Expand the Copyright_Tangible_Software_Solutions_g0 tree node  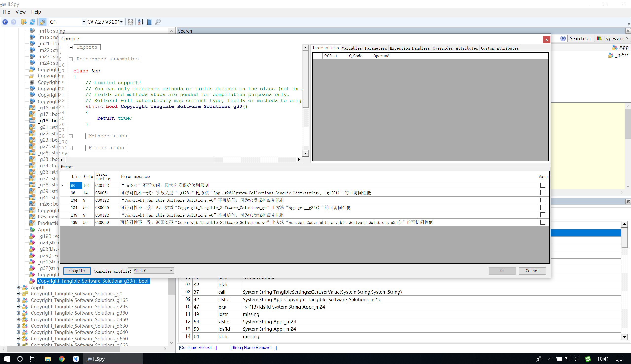[18, 294]
